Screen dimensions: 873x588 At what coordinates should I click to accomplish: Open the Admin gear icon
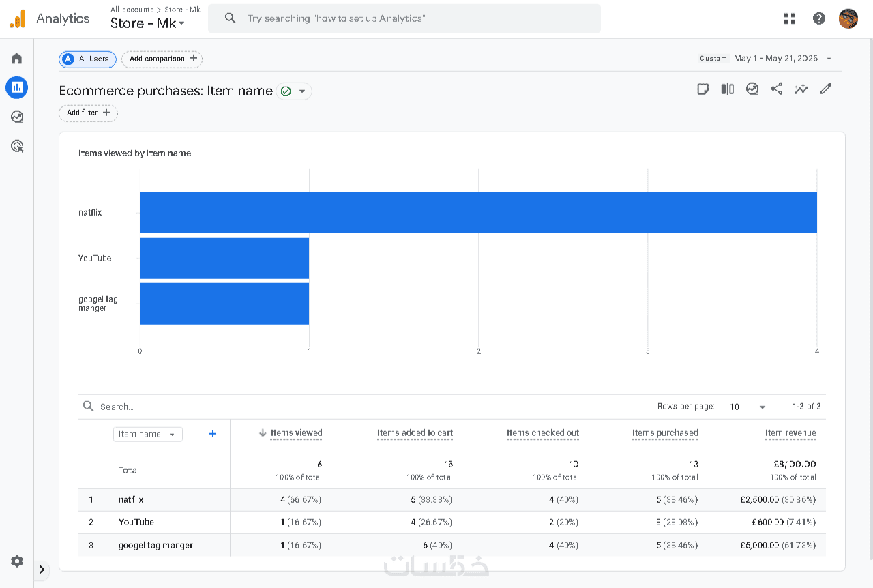point(17,561)
